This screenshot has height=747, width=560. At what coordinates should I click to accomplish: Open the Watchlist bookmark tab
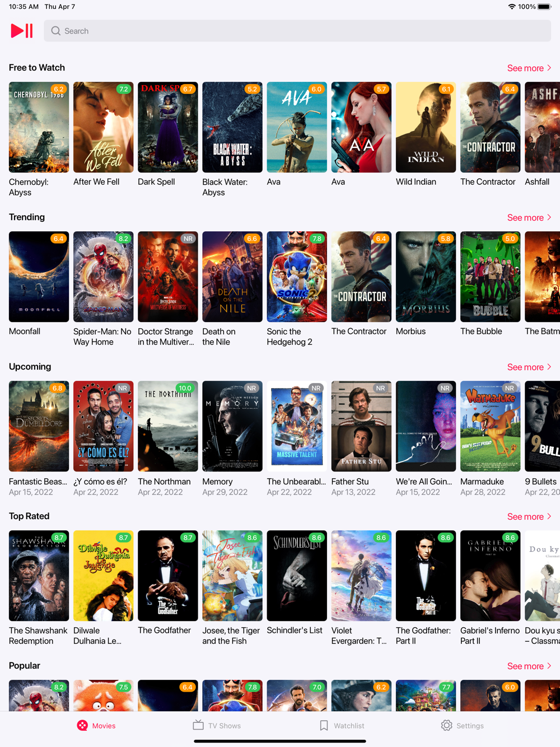342,725
